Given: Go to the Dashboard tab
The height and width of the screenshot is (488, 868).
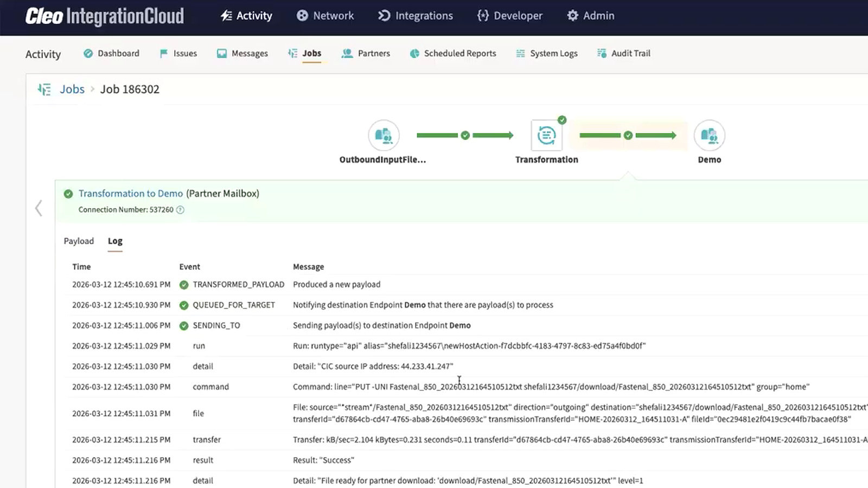Looking at the screenshot, I should tap(111, 53).
